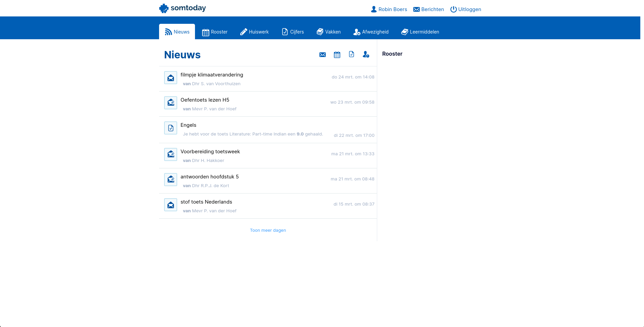
Task: Click timestamp ma 21 mrt. om 13:33
Action: click(353, 154)
